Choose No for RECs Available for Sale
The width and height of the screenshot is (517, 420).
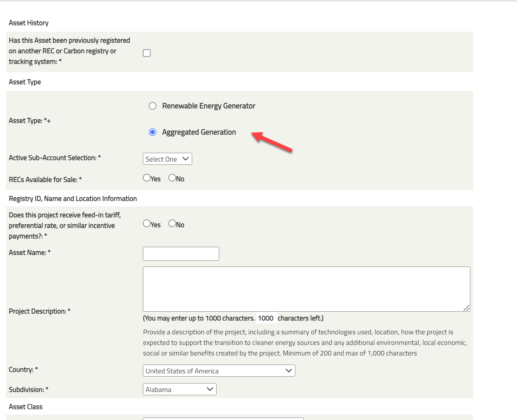coord(171,178)
